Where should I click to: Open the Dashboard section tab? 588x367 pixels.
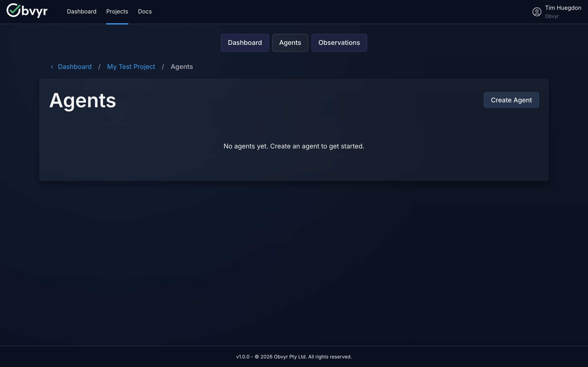[245, 43]
